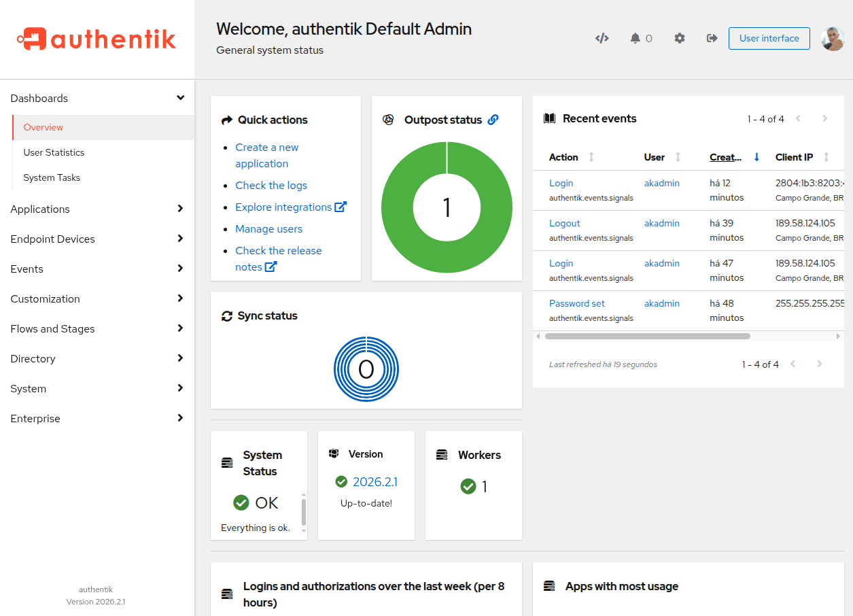Open settings gear icon in header
This screenshot has height=616, width=853.
click(x=680, y=38)
